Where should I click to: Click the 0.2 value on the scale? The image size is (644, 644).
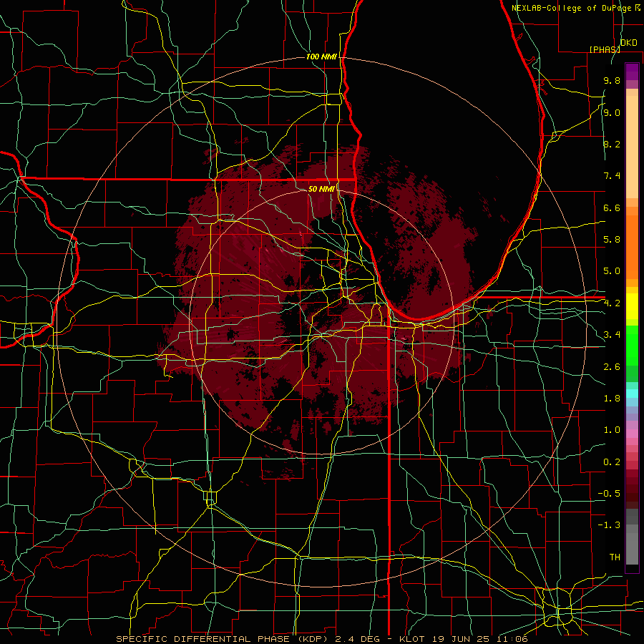tap(612, 462)
